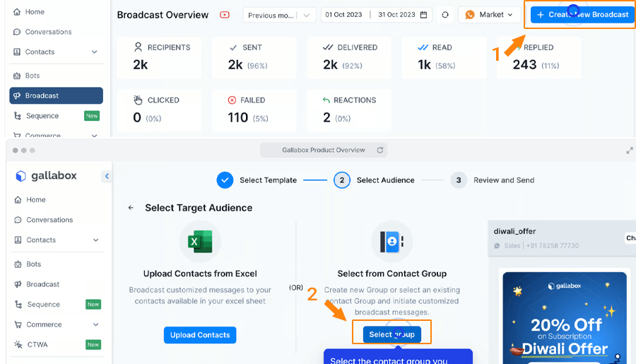636x364 pixels.
Task: Click the REACTIONS reply arrow icon
Action: click(326, 100)
